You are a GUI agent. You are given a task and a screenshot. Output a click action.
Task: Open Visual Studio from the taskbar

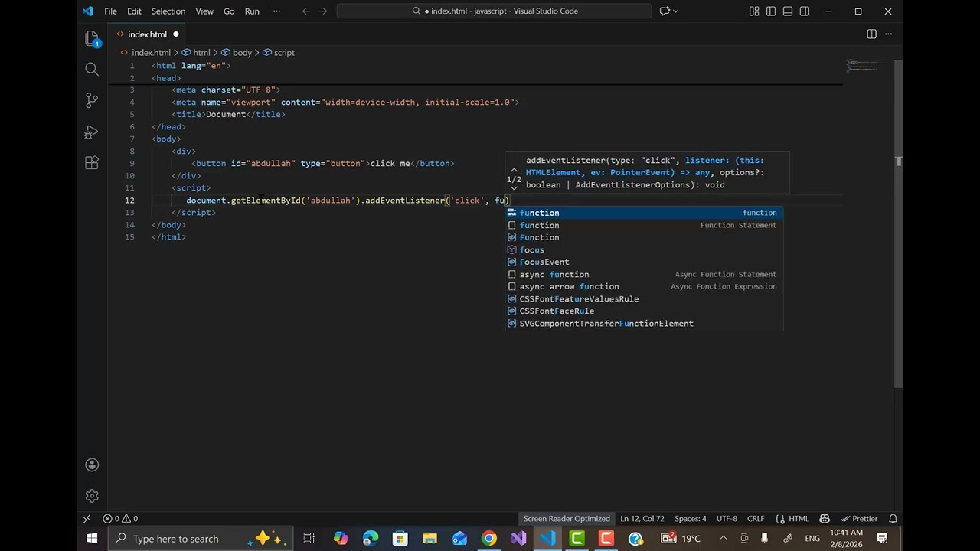518,538
